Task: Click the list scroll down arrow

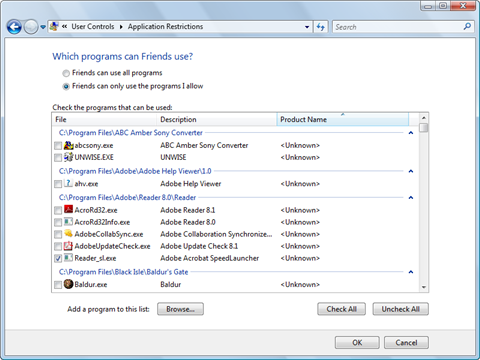Action: 424,287
